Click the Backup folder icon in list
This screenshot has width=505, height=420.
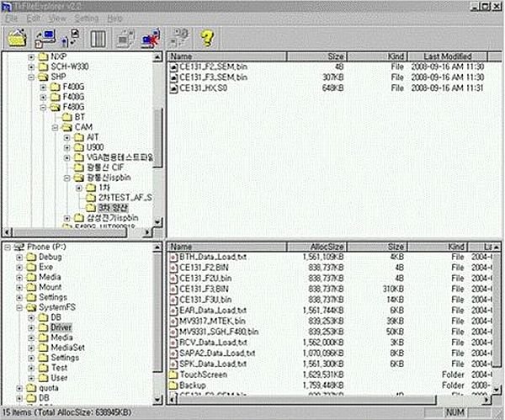pyautogui.click(x=173, y=385)
